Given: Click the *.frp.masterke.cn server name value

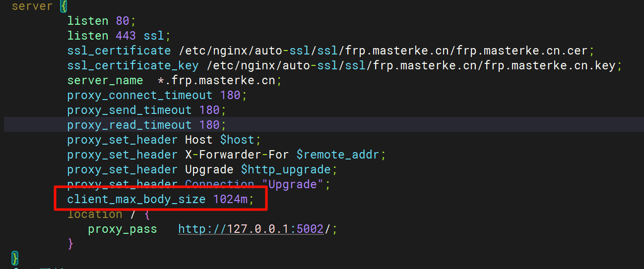Looking at the screenshot, I should (x=216, y=80).
